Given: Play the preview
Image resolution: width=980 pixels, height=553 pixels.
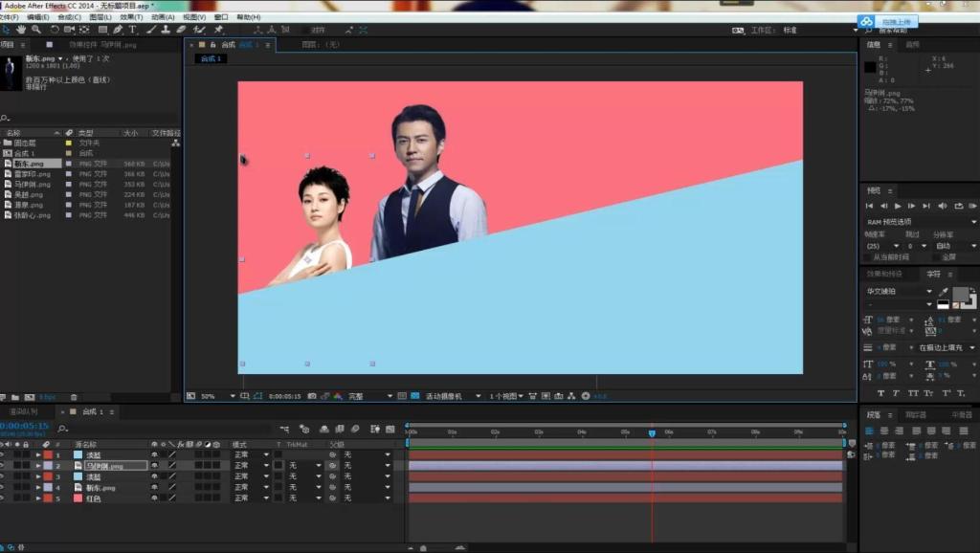Looking at the screenshot, I should pyautogui.click(x=898, y=207).
